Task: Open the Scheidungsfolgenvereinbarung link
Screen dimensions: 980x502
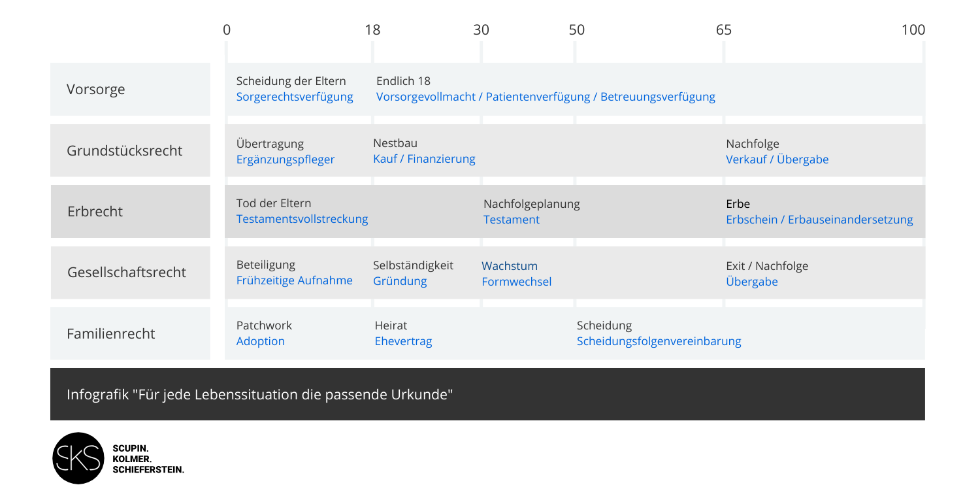Action: pos(659,341)
